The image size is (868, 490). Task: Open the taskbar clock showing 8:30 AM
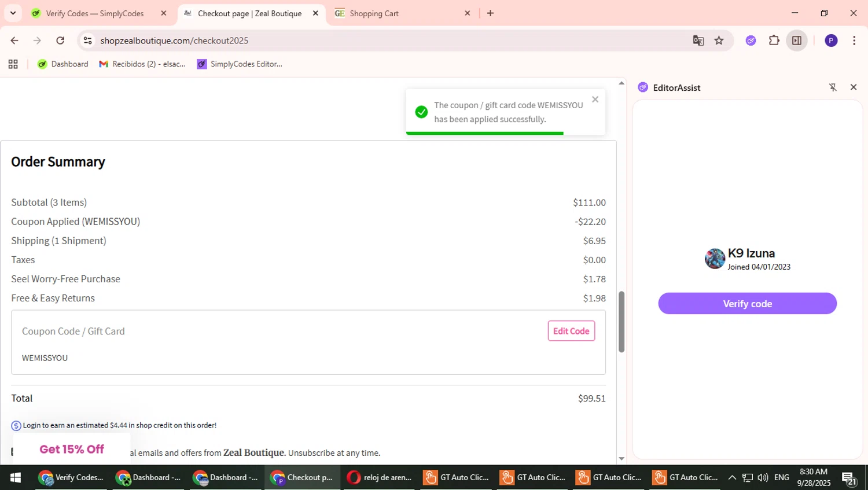tap(814, 478)
